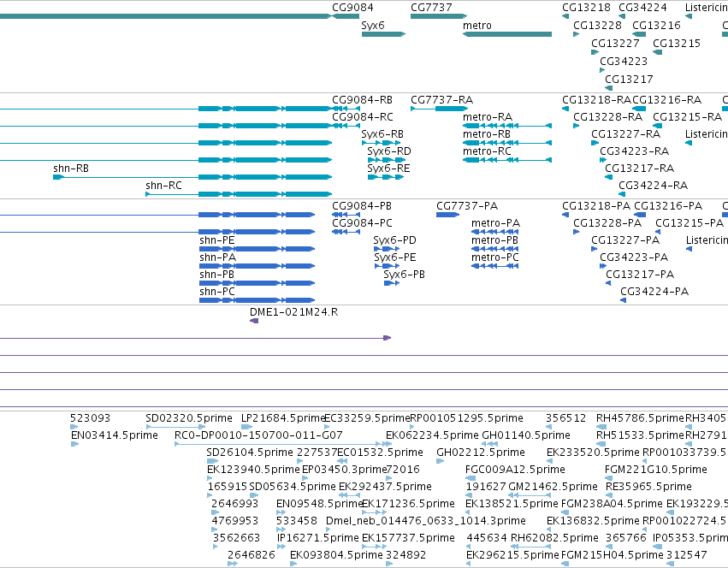The width and height of the screenshot is (728, 568).
Task: Open the shn-RC transcript label
Action: (163, 186)
